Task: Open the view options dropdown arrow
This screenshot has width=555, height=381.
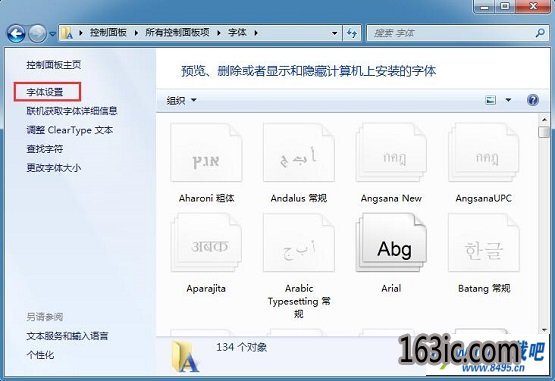Action: tap(508, 100)
